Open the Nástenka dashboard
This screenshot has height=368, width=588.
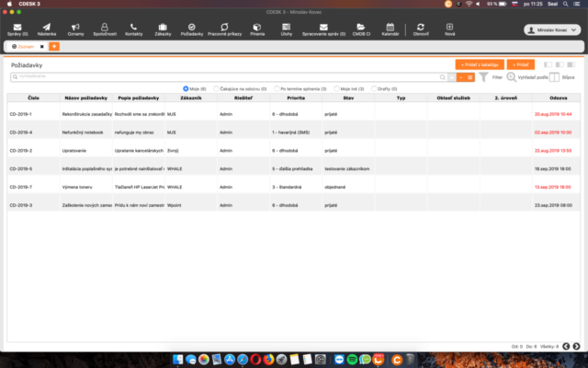point(47,29)
